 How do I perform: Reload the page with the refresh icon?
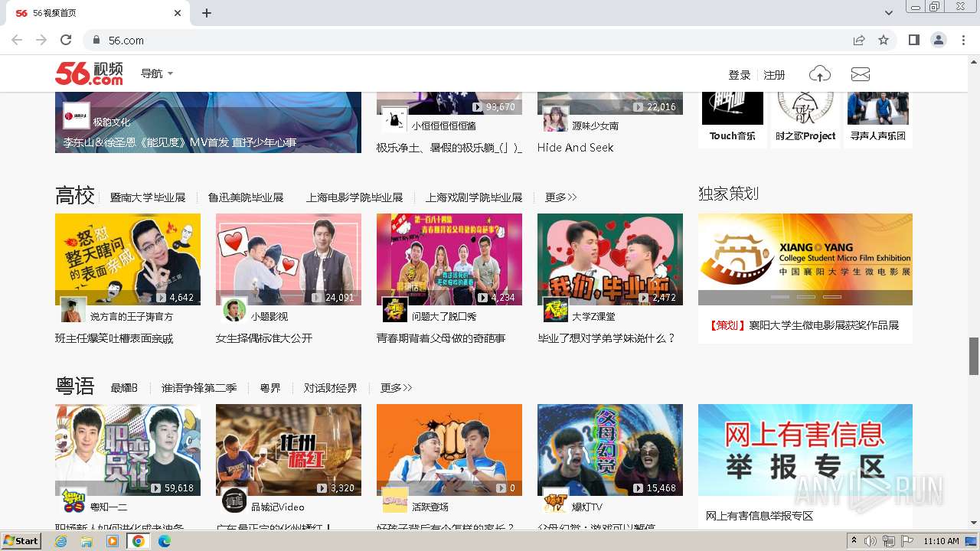pos(66,40)
